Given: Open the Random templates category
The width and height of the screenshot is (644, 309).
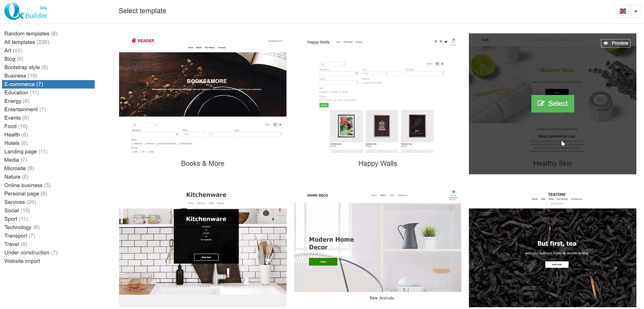Looking at the screenshot, I should click(31, 34).
